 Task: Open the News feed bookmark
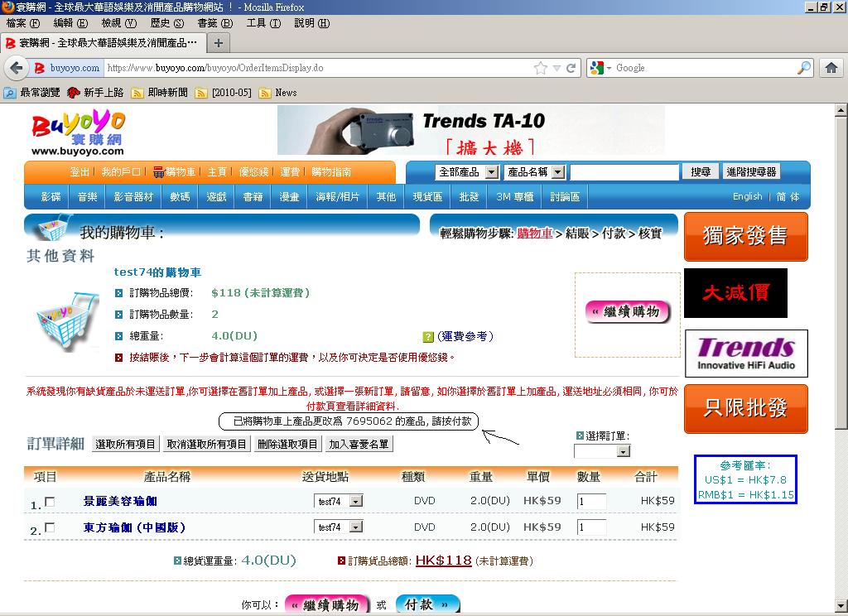coord(279,93)
